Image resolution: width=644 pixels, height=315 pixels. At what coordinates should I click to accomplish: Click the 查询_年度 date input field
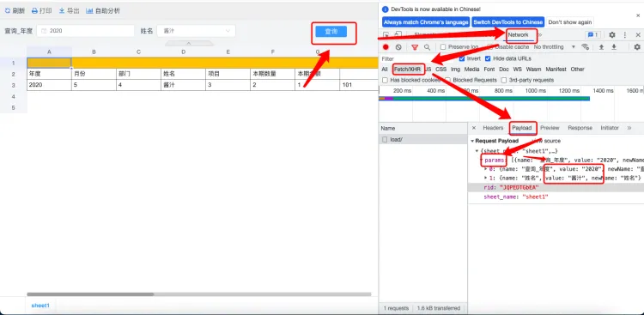coord(85,31)
